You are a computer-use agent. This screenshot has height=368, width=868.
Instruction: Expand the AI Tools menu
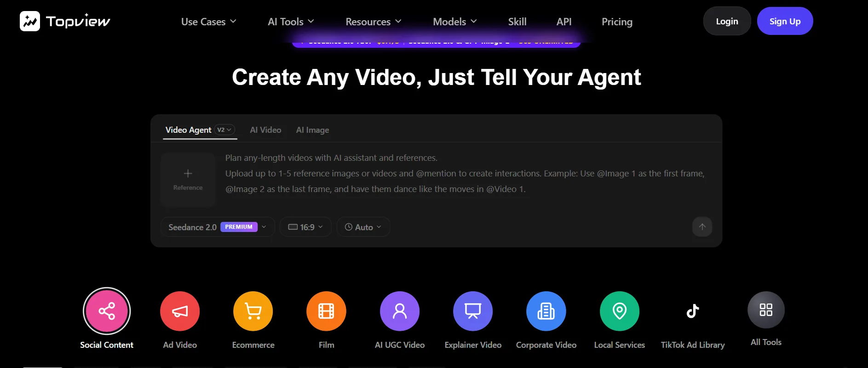click(291, 22)
